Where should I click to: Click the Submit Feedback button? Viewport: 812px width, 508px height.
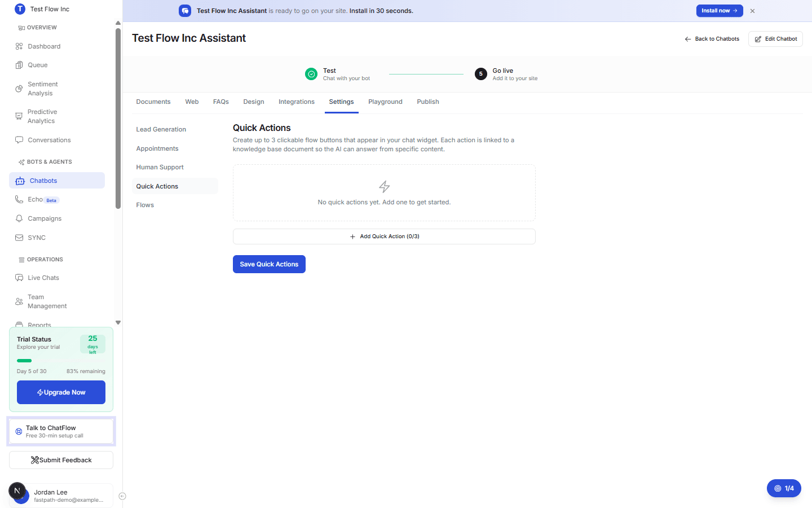coord(61,460)
